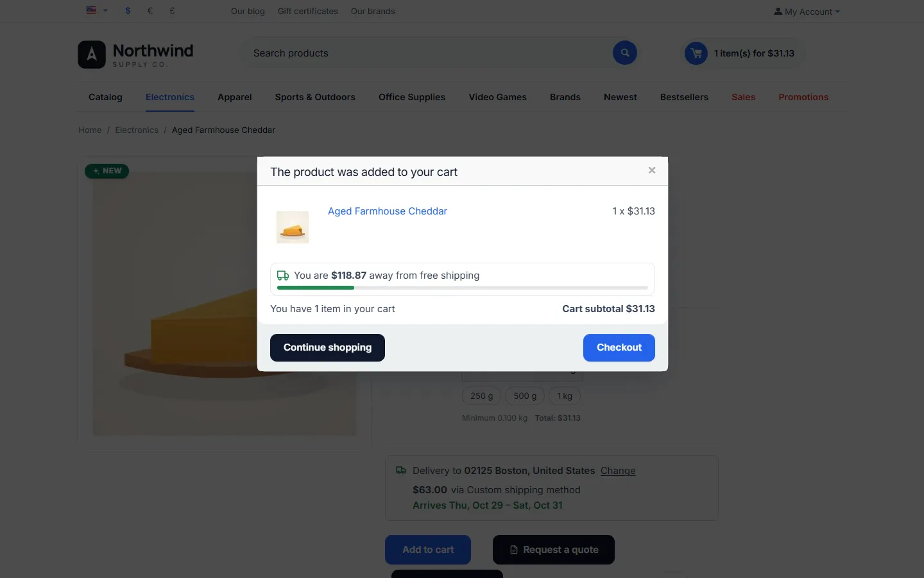
Task: Click the free shipping truck icon
Action: pyautogui.click(x=283, y=276)
